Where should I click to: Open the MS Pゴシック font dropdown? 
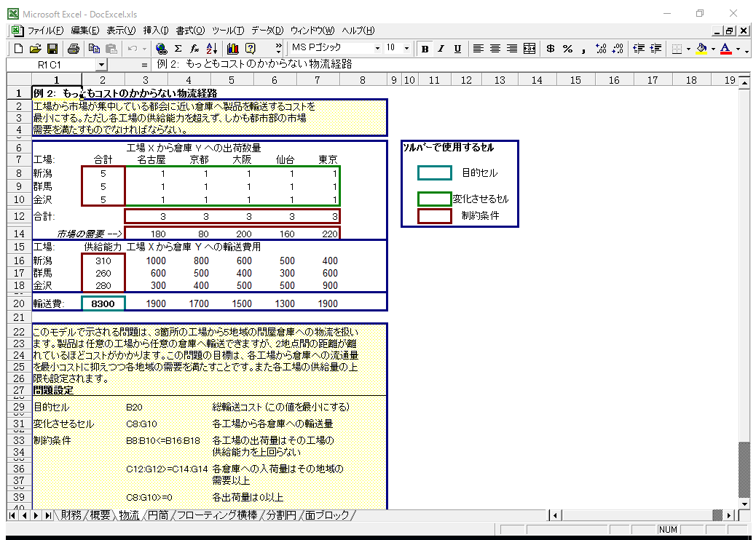(x=377, y=49)
